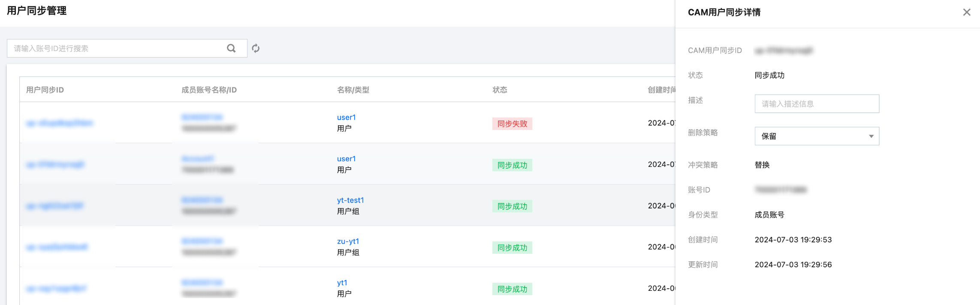This screenshot has width=980, height=305.
Task: Close the CAM用户同步详情 panel
Action: (966, 12)
